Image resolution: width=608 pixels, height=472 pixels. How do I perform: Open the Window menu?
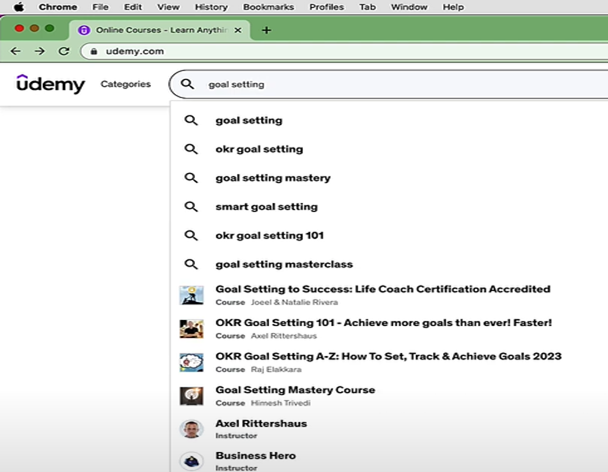(x=409, y=7)
